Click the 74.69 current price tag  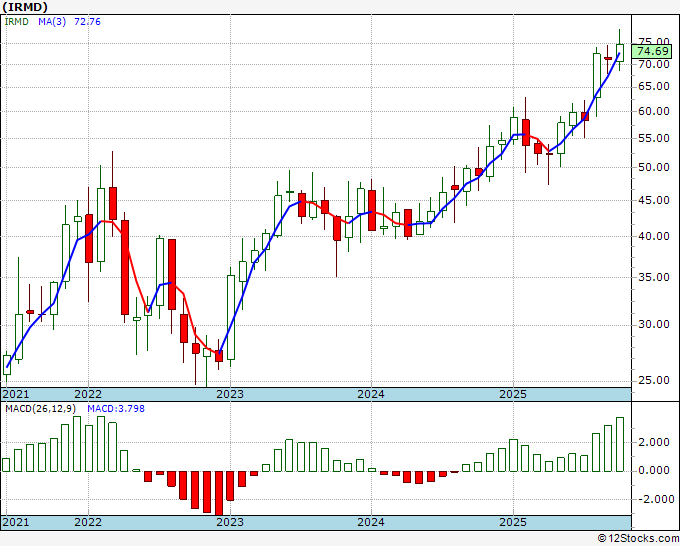tap(653, 51)
